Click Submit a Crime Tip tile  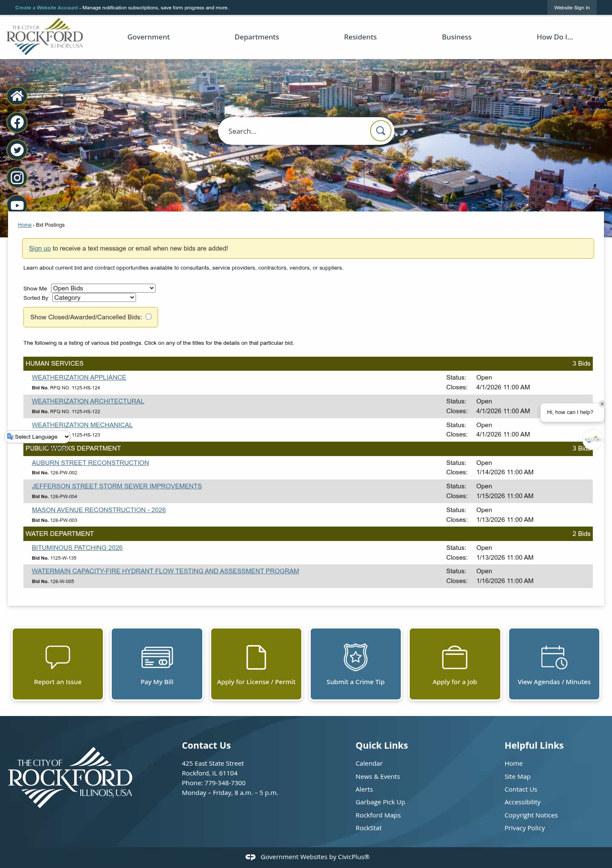[356, 664]
